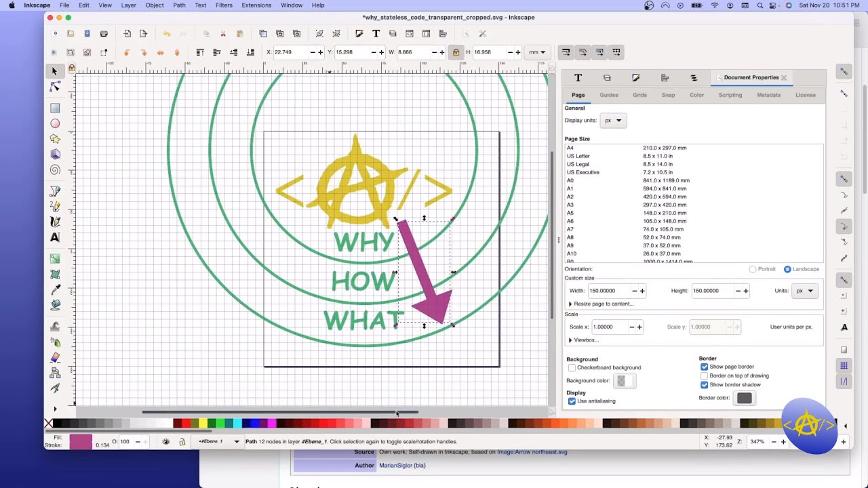Increase the page Height value
Viewport: 868px width, 488px height.
pyautogui.click(x=745, y=291)
